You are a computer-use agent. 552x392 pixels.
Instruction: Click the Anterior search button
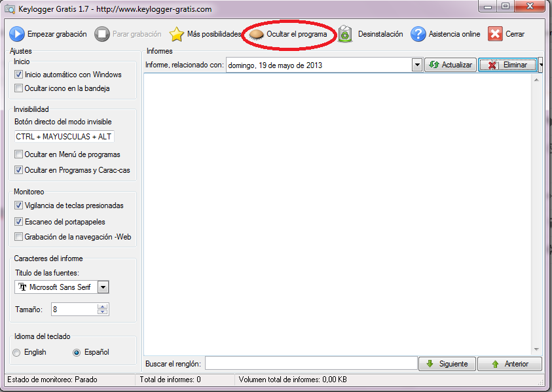pos(509,363)
